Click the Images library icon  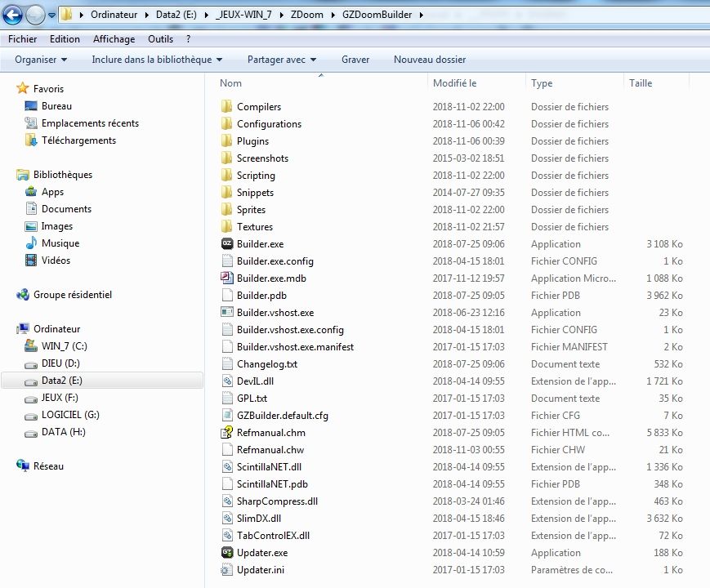pos(31,226)
